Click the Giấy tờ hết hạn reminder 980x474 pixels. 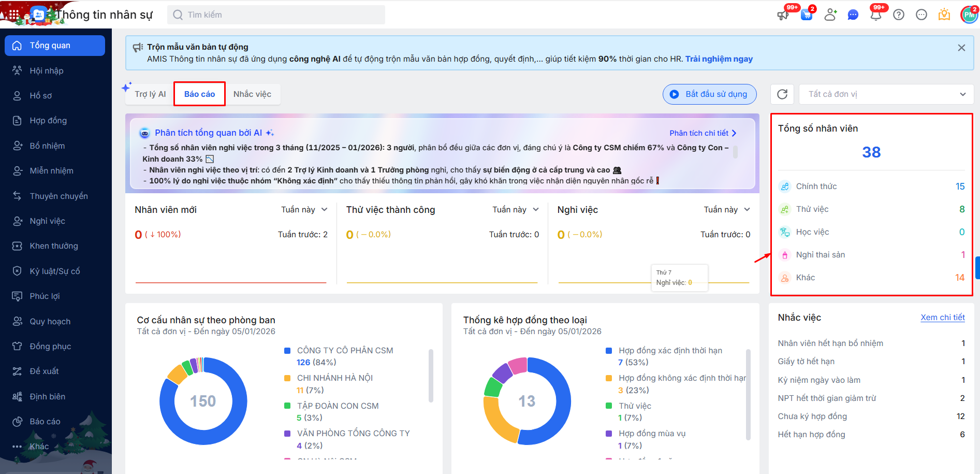(872, 362)
